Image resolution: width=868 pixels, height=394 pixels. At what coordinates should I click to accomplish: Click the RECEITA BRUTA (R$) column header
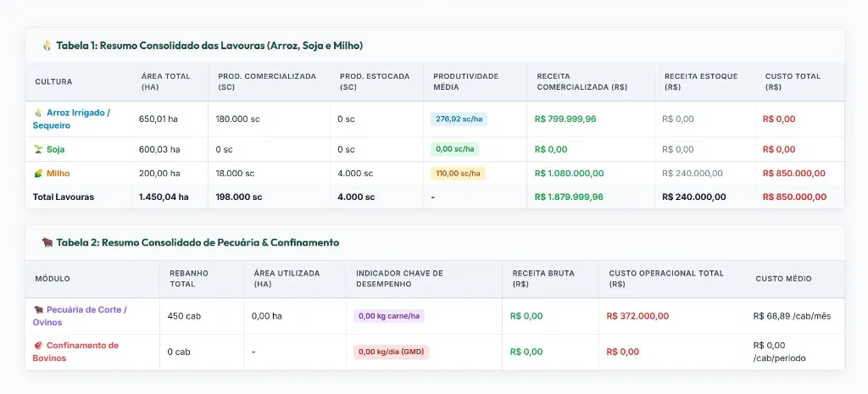coord(543,279)
